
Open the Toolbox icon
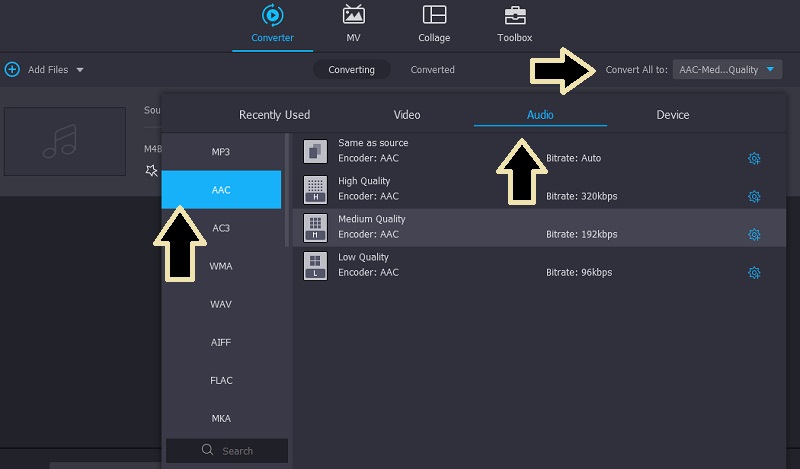tap(514, 16)
